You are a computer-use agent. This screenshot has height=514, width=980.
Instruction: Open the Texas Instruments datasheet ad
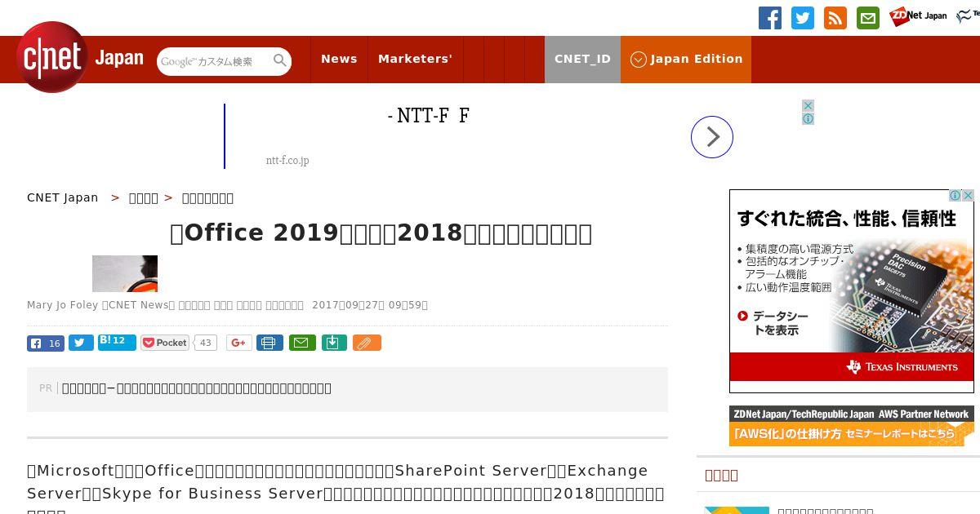[852, 290]
